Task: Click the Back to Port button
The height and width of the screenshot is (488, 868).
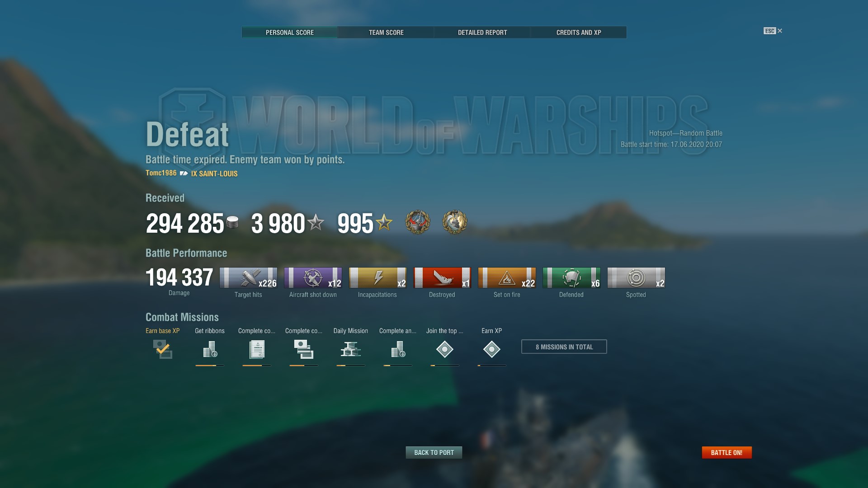Action: pos(434,452)
